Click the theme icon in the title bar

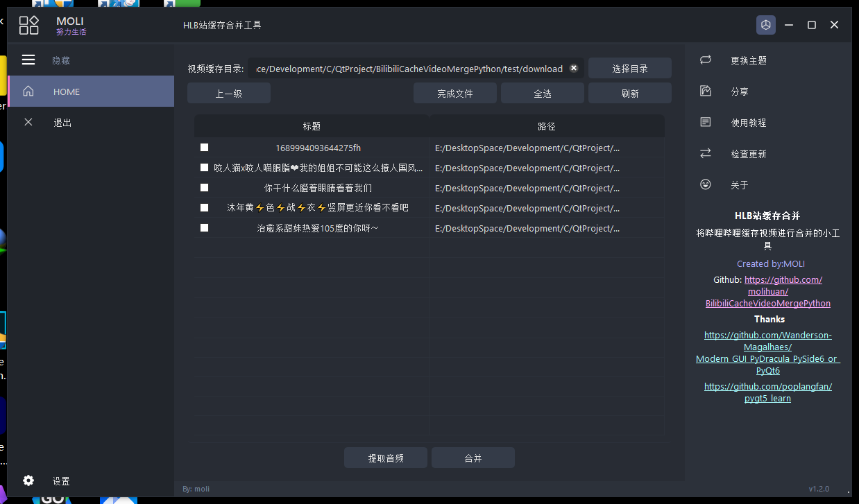tap(766, 25)
